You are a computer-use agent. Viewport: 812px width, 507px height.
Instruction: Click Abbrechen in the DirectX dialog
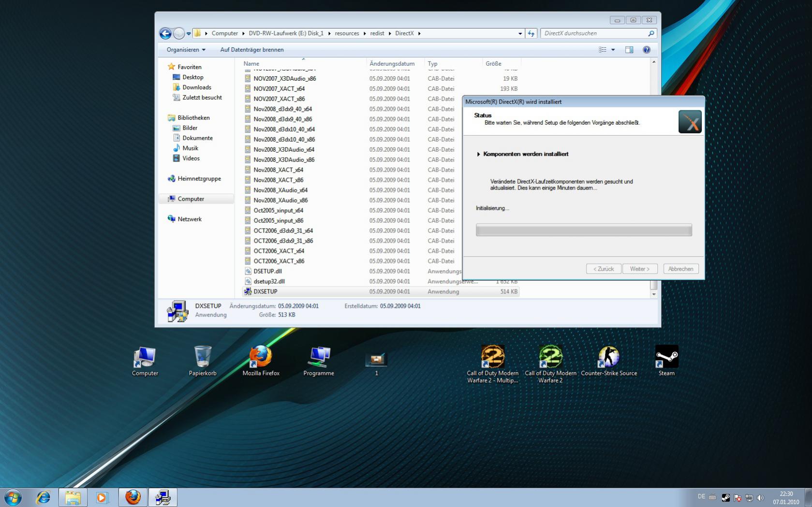[x=681, y=269]
